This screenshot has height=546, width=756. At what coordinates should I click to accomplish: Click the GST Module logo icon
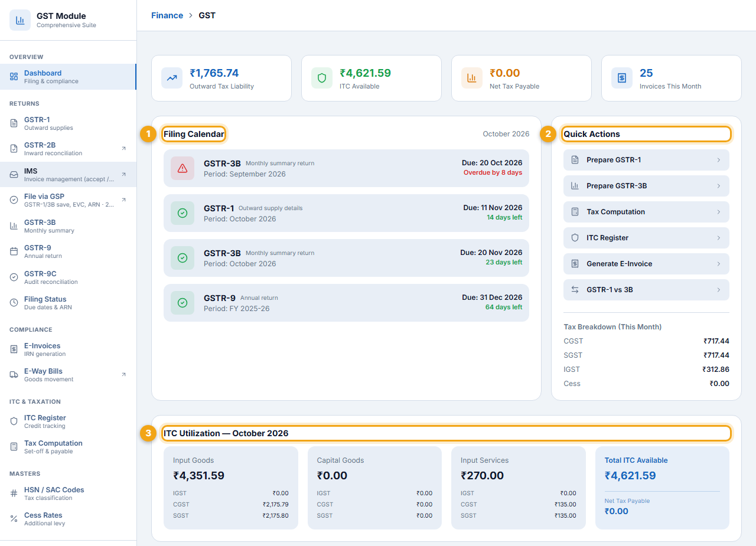(x=20, y=20)
